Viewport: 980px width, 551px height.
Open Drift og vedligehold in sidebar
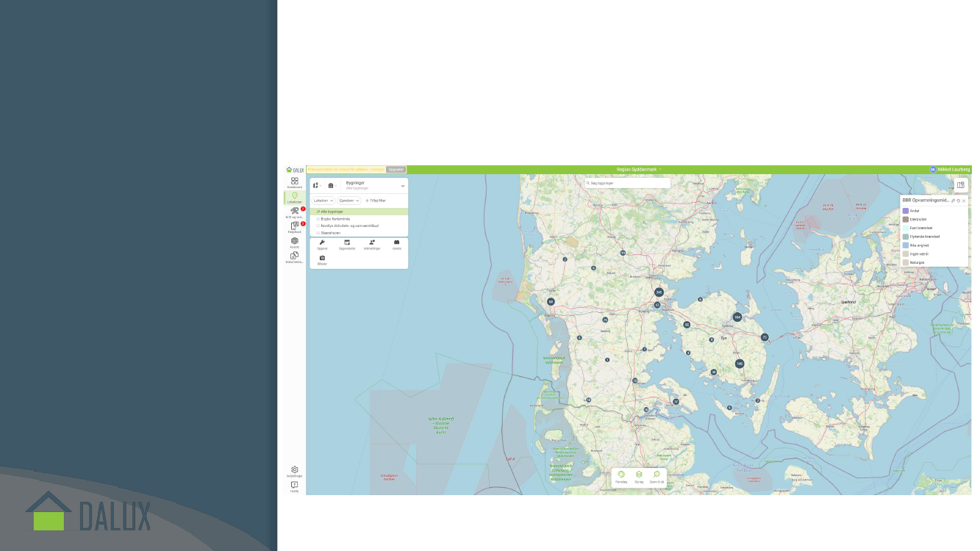click(294, 212)
